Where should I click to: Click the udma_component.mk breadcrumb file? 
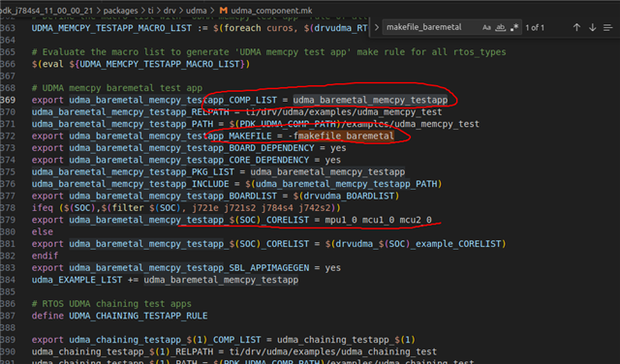[271, 11]
